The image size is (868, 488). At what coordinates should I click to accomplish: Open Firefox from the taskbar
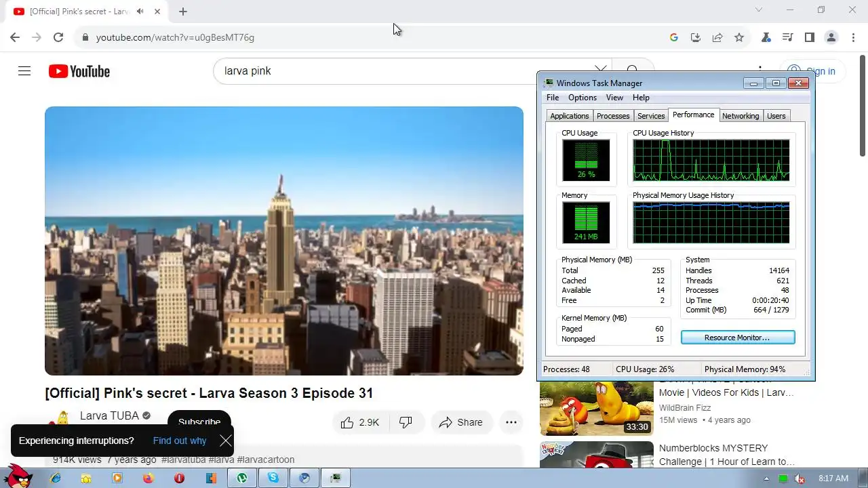[149, 478]
